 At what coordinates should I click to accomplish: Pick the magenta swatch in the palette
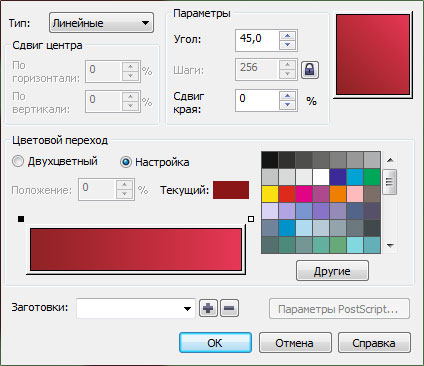(304, 194)
